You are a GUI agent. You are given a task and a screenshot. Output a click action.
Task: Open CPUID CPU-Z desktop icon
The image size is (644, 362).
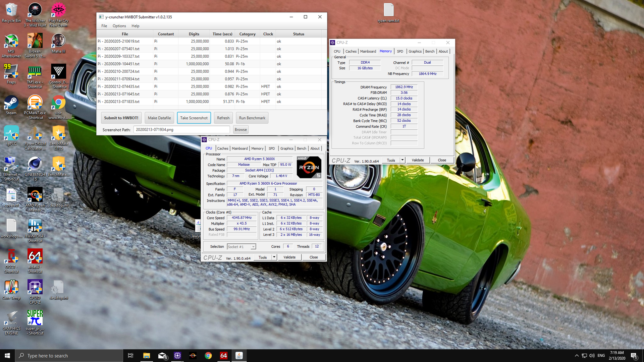(35, 292)
